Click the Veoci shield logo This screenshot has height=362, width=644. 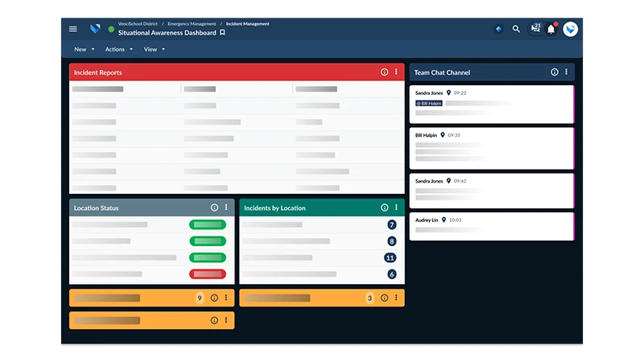coord(95,29)
